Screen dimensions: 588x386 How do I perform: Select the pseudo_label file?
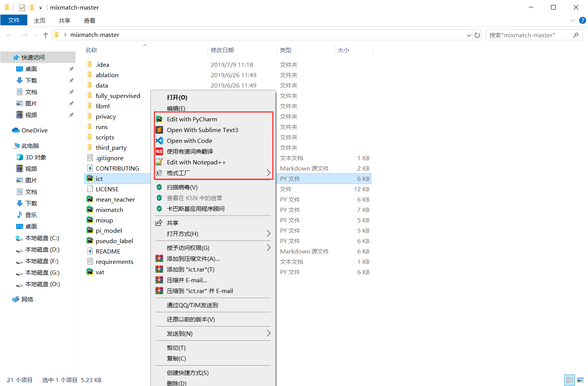[x=114, y=241]
